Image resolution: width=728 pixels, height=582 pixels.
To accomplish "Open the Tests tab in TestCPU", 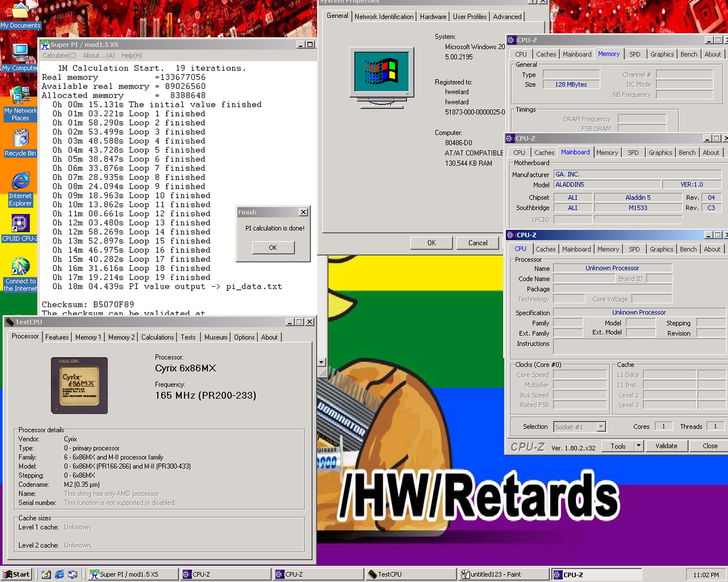I will click(188, 337).
